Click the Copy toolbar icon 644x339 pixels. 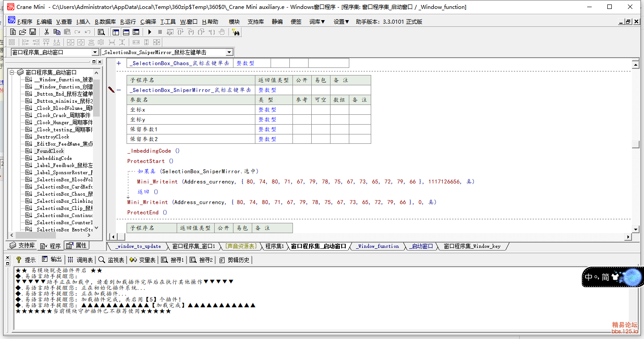pyautogui.click(x=57, y=32)
